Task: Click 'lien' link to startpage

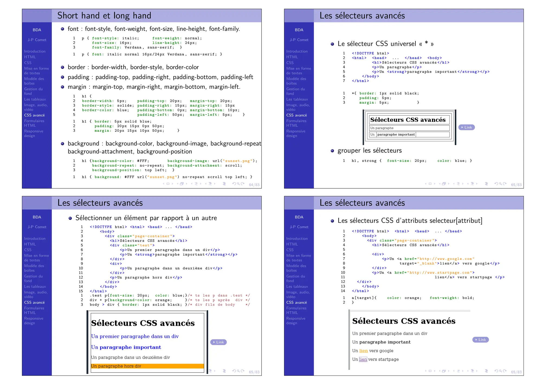Action: pyautogui.click(x=363, y=360)
